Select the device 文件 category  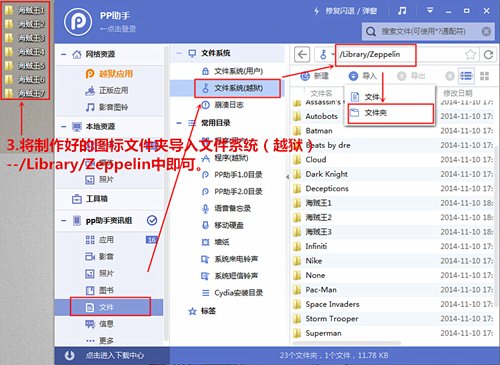pos(110,307)
